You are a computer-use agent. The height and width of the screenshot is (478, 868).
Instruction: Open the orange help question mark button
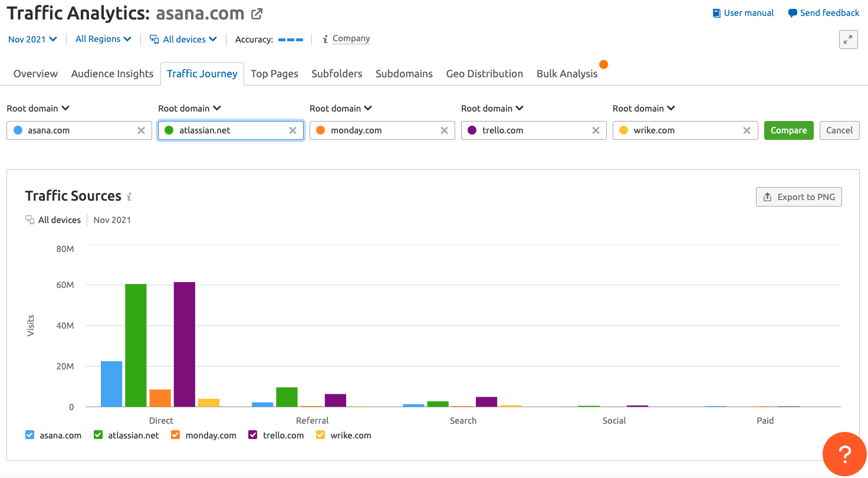coord(845,454)
